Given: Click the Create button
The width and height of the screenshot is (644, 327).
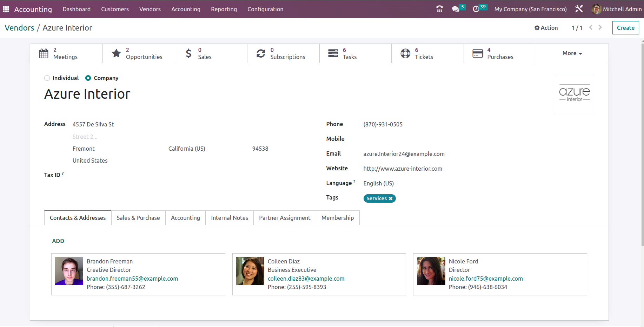Looking at the screenshot, I should (625, 28).
